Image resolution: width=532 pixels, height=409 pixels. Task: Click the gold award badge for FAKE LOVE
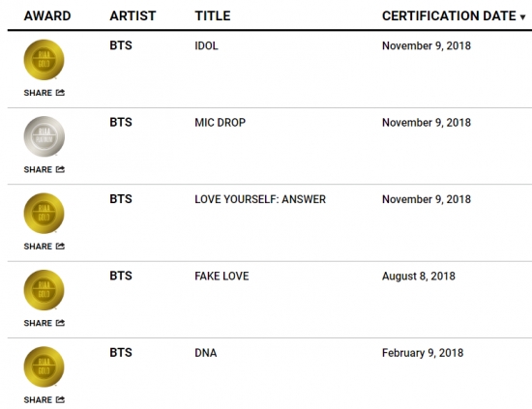[44, 290]
